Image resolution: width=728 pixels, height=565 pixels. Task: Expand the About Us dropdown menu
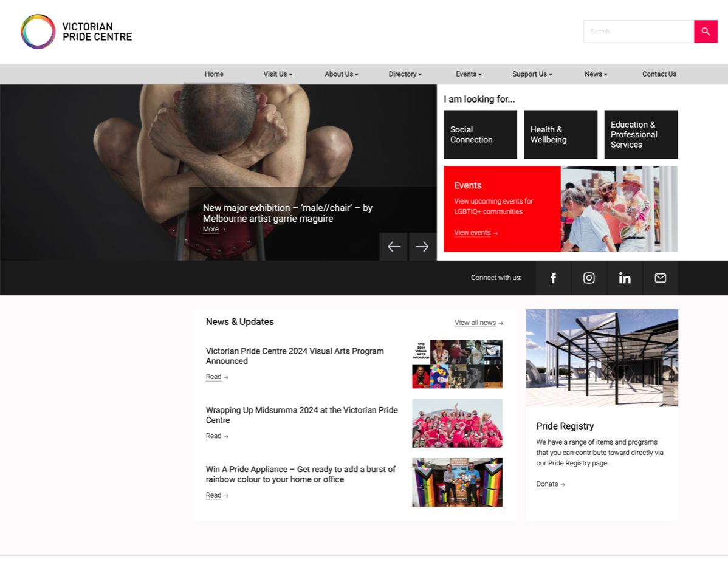341,74
